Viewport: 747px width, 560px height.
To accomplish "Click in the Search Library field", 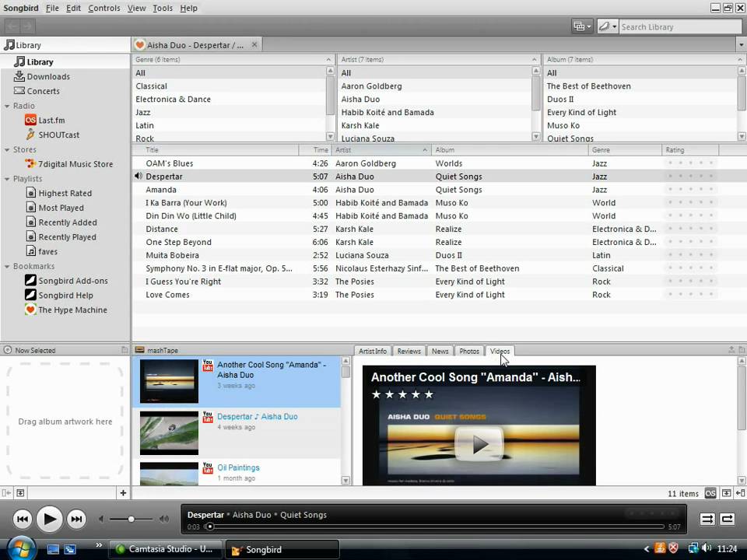I will [x=680, y=26].
